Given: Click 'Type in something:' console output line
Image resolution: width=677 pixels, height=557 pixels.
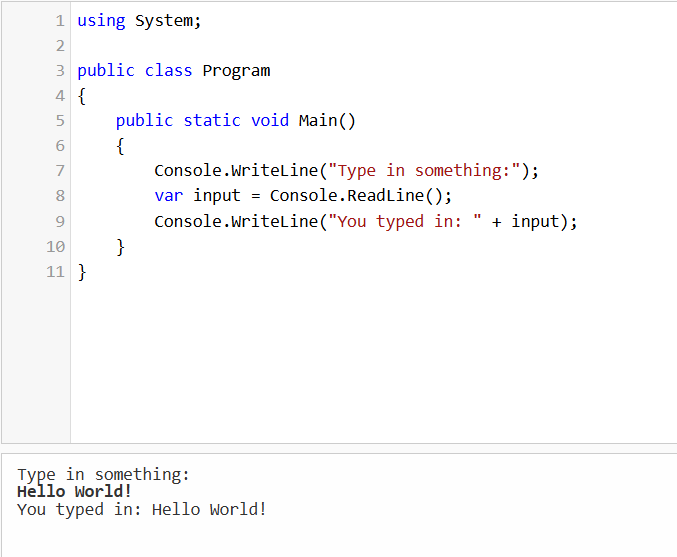Looking at the screenshot, I should pos(103,474).
